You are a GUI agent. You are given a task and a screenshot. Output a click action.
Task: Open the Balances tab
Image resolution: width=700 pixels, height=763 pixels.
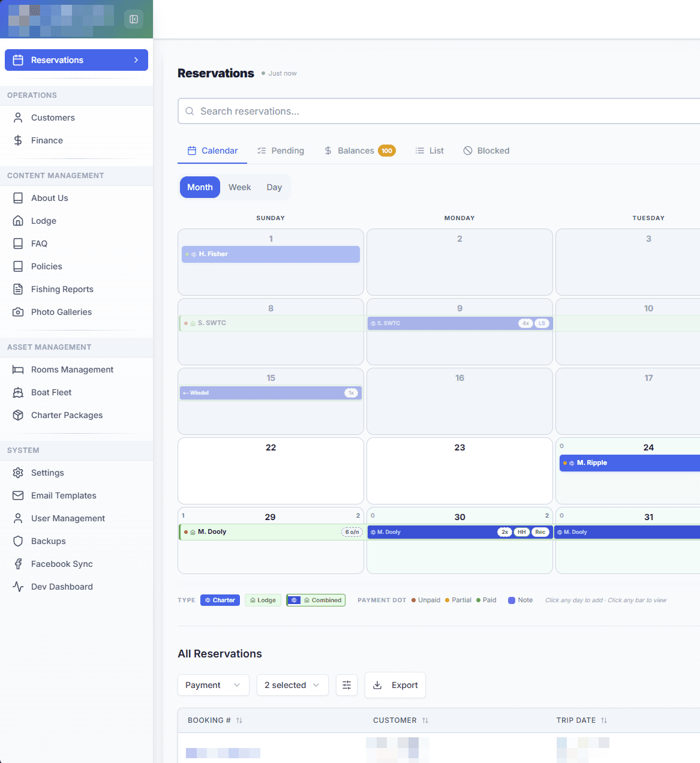[x=356, y=151]
